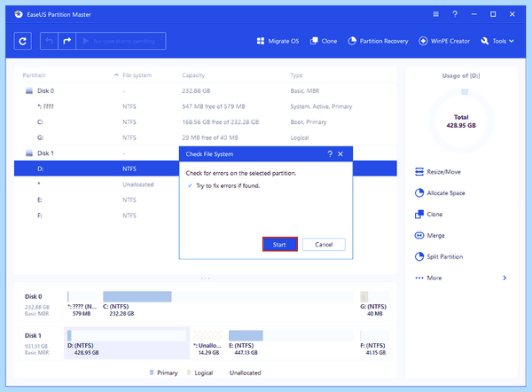Expand More with the right chevron
This screenshot has height=392, width=532.
[x=505, y=278]
